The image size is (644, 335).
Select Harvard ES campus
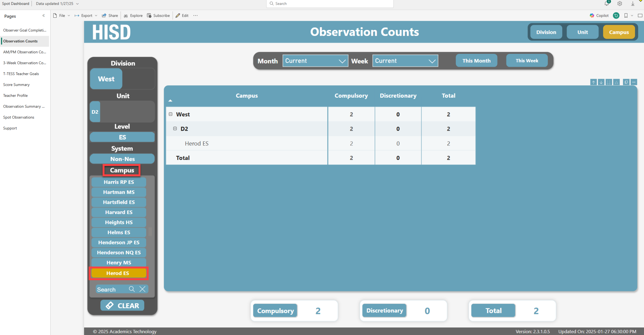(x=119, y=212)
